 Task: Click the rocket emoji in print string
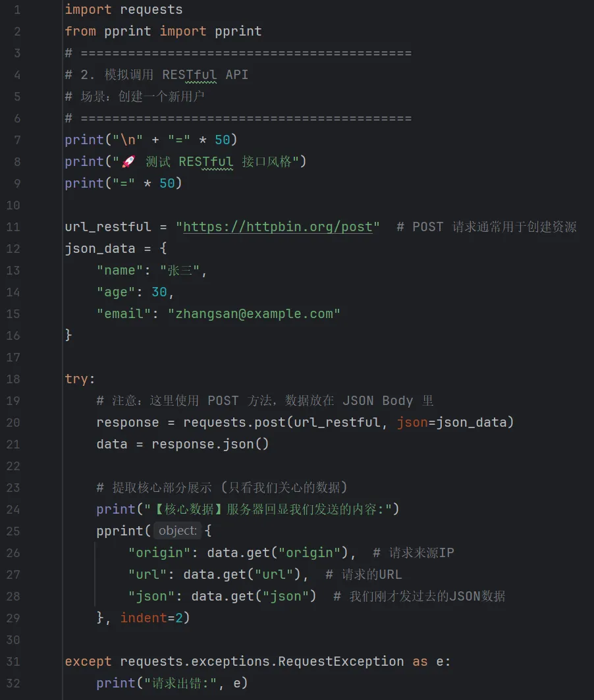click(x=128, y=161)
